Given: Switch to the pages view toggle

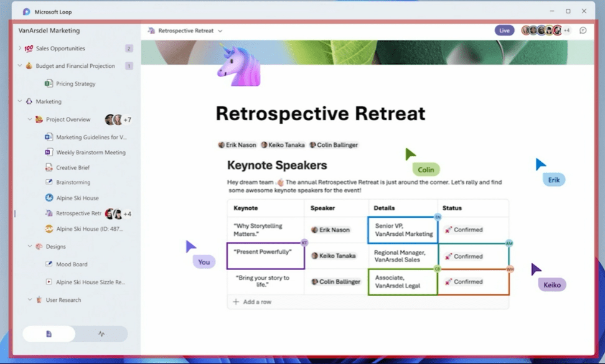Looking at the screenshot, I should pos(49,334).
